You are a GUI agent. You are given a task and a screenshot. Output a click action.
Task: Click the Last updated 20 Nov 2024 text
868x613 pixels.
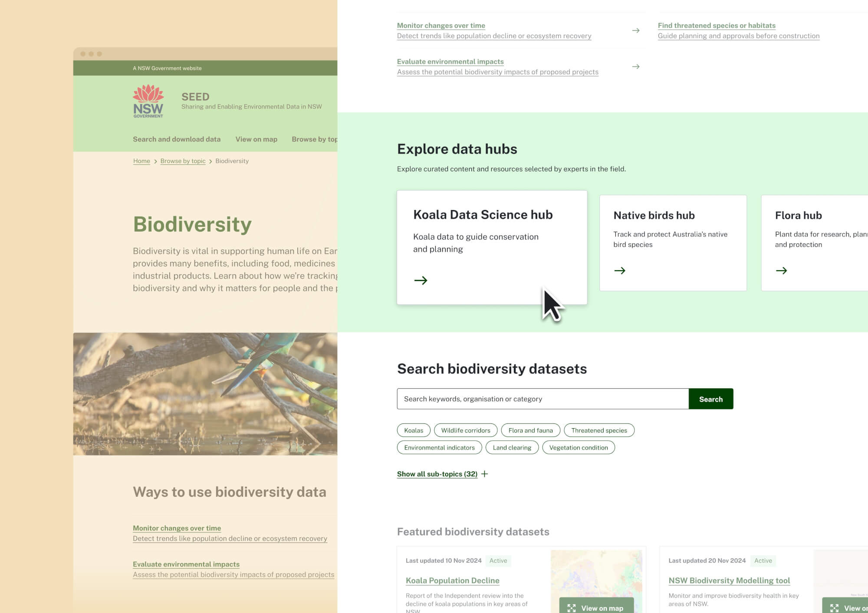point(707,561)
